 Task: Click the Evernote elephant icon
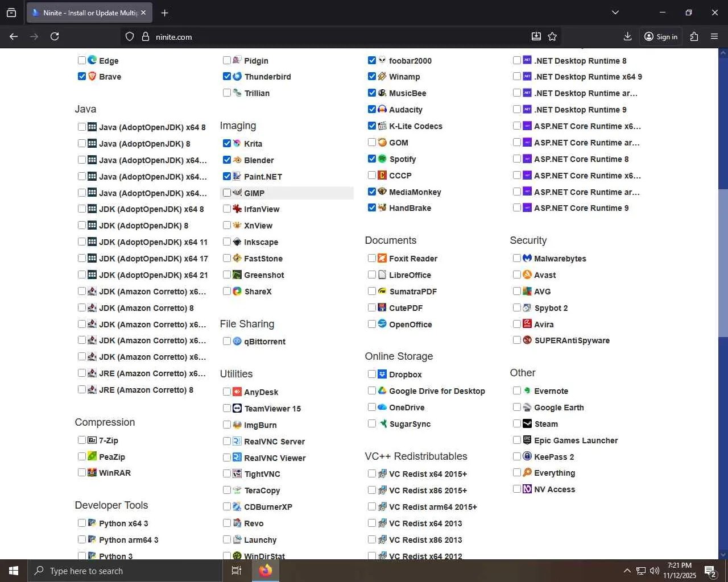tap(527, 390)
